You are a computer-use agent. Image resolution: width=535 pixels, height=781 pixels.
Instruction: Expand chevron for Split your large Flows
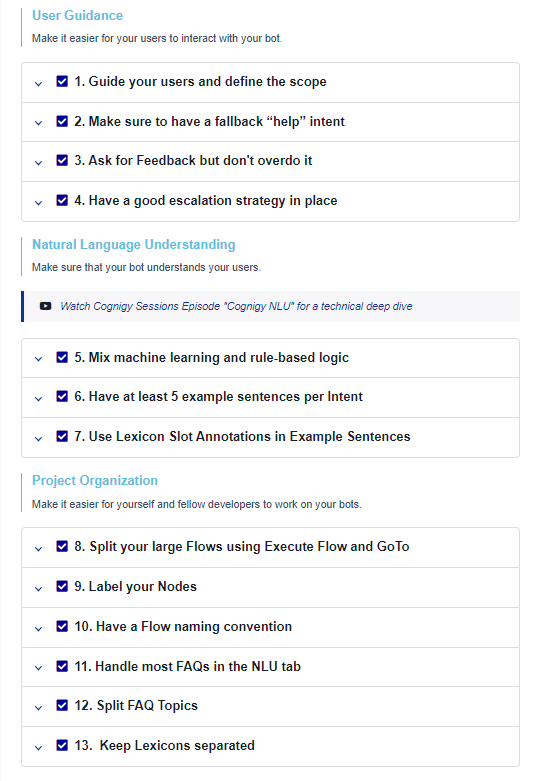pos(38,549)
